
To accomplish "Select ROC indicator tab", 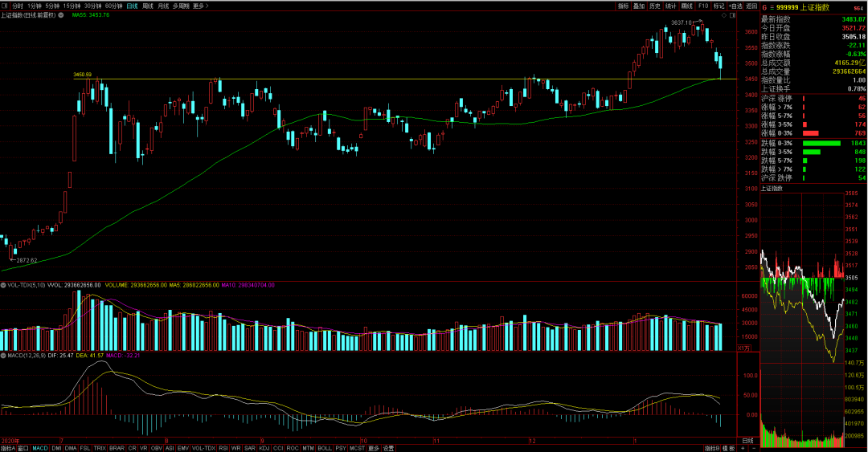I will click(293, 448).
